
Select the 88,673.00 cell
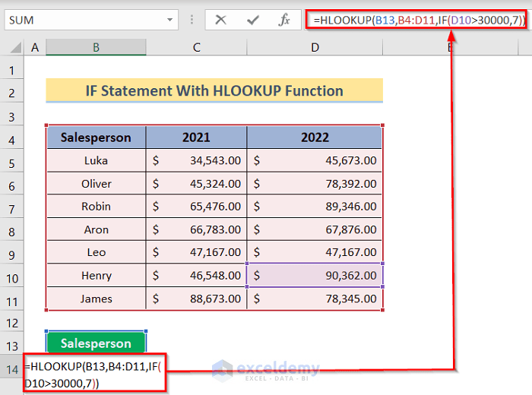196,299
